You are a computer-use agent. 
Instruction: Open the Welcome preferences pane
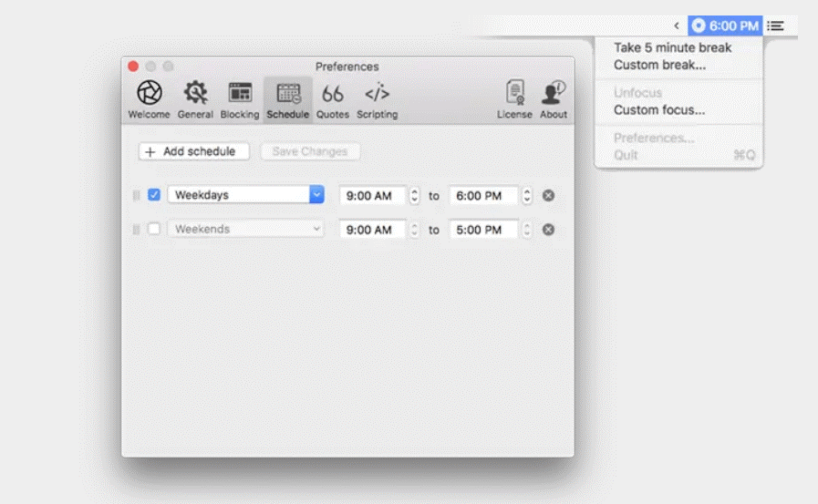[x=150, y=99]
